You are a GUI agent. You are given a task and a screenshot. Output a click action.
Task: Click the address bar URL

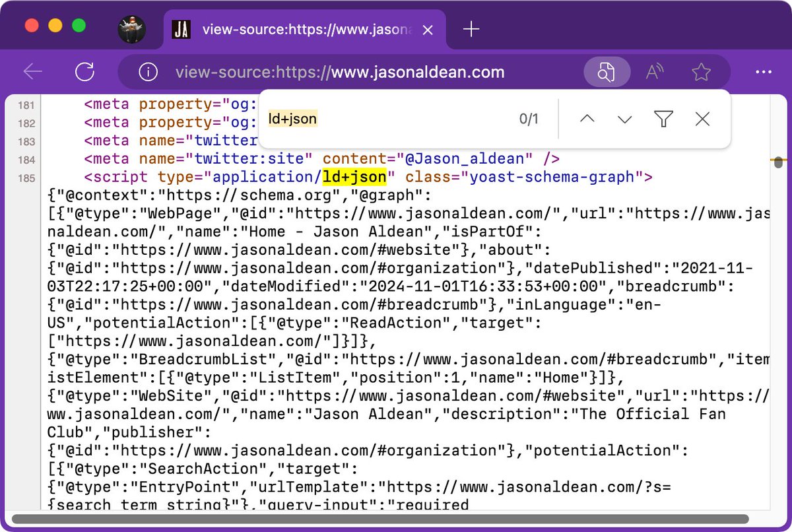click(x=340, y=72)
